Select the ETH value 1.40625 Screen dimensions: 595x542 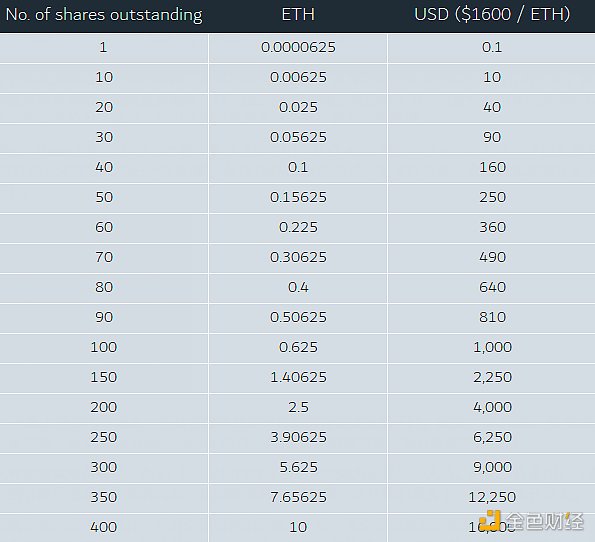point(298,378)
